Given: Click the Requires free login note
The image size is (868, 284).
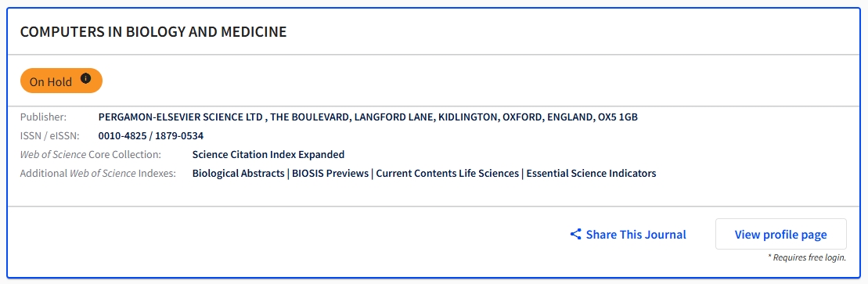Looking at the screenshot, I should [x=806, y=257].
